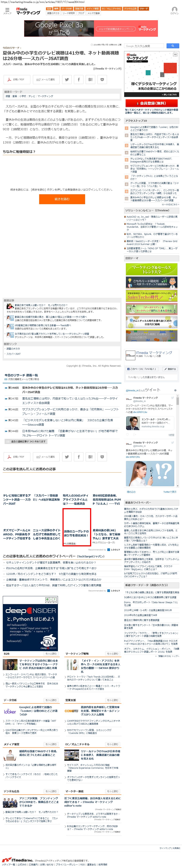The width and height of the screenshot is (182, 868).
Task: Click the ログイン user avatar icon
Action: tap(174, 10)
